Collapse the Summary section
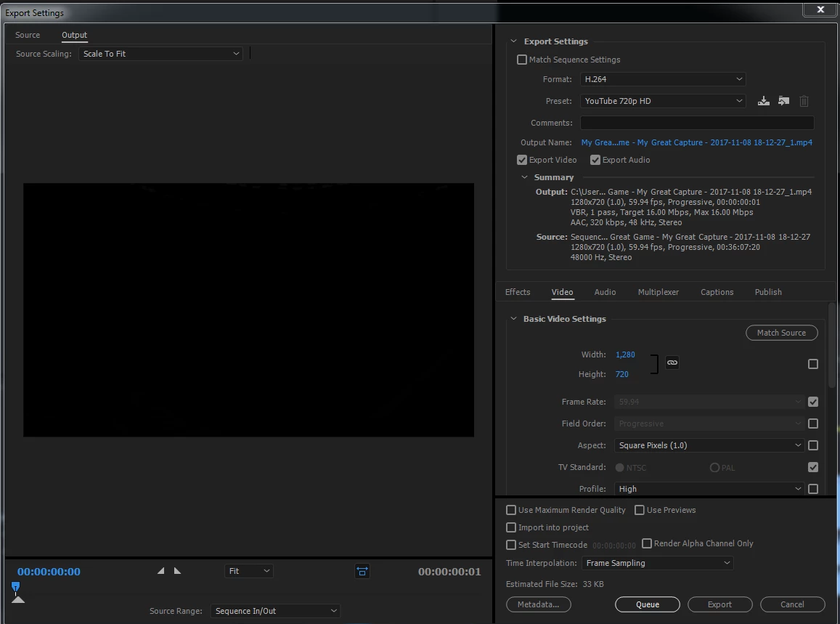840x624 pixels. [x=524, y=177]
